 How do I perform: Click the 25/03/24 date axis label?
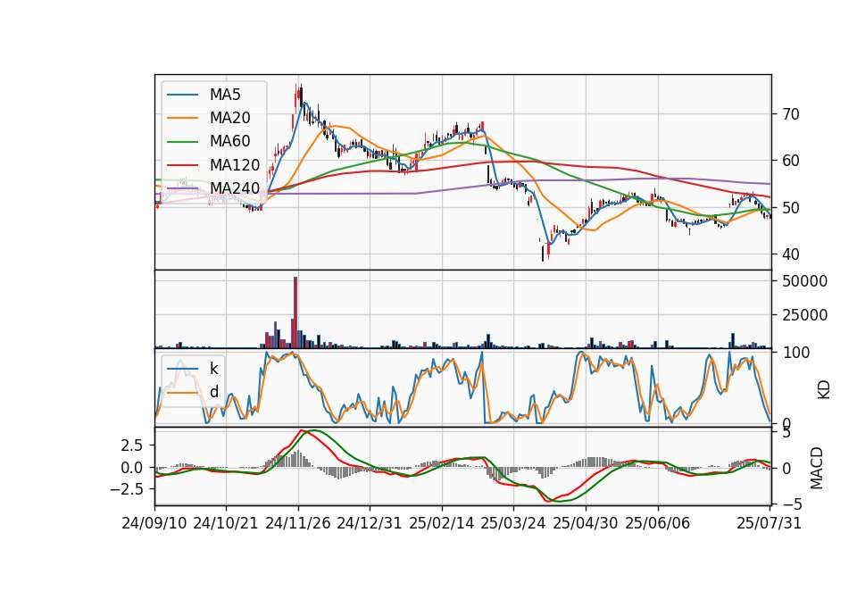[x=513, y=523]
